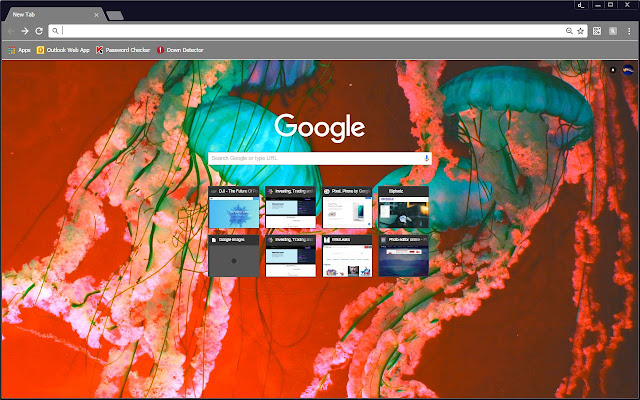The image size is (640, 400).
Task: Open the Google account profile avatar
Action: 628,70
